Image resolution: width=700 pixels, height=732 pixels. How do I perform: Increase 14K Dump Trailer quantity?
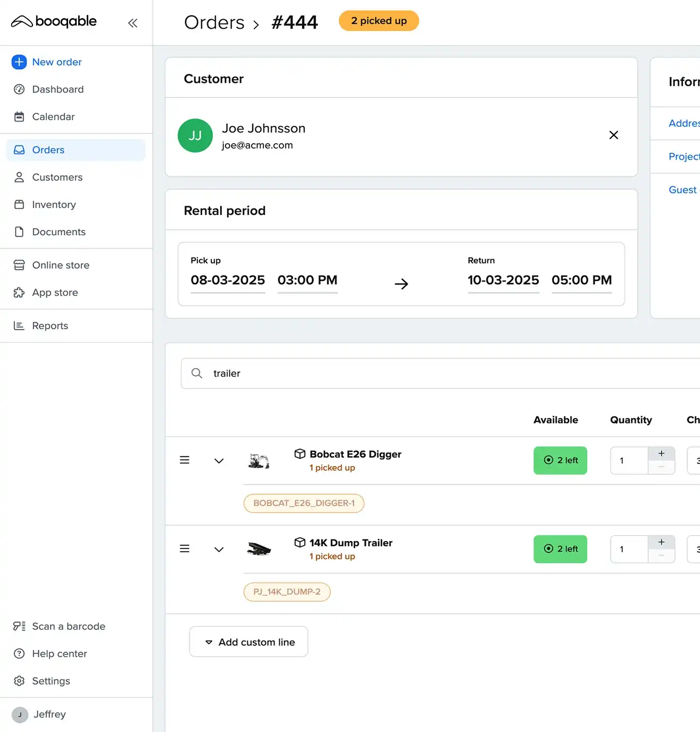pos(661,542)
